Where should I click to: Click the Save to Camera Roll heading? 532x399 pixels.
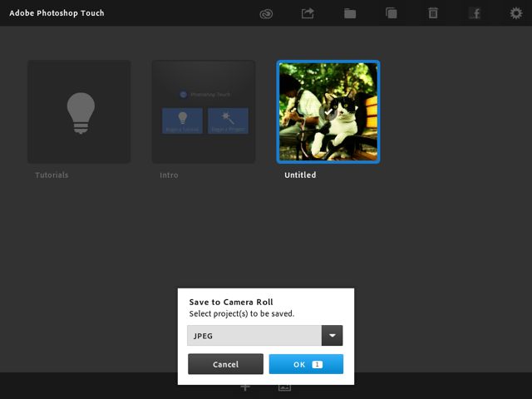pos(231,302)
